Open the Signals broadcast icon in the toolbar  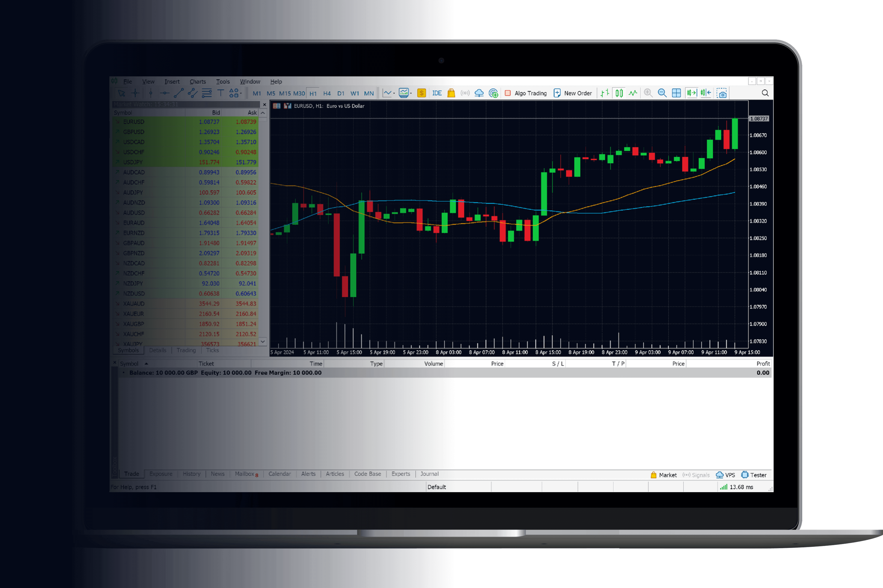click(x=465, y=93)
